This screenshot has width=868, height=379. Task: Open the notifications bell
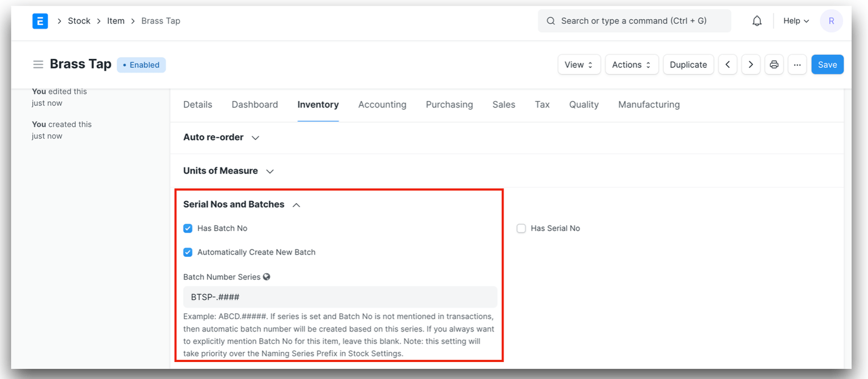coord(757,20)
